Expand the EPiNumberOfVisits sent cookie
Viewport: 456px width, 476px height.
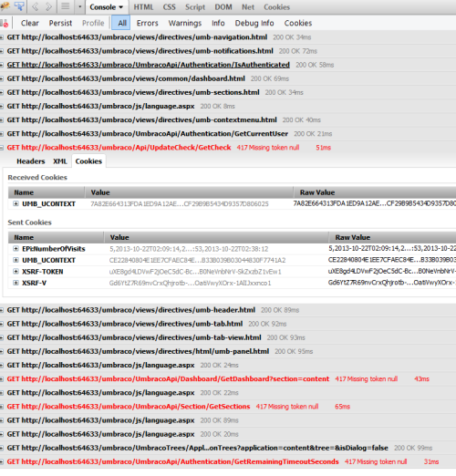(x=16, y=249)
